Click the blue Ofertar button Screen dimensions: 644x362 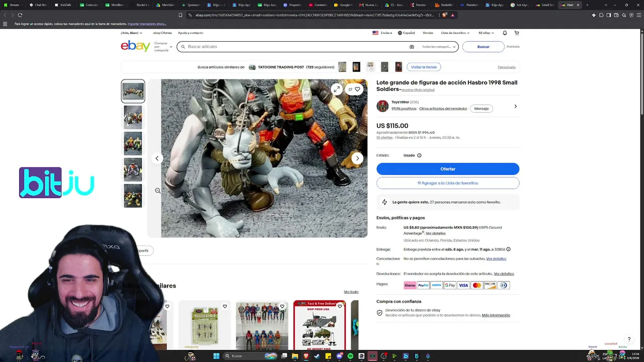tap(448, 169)
